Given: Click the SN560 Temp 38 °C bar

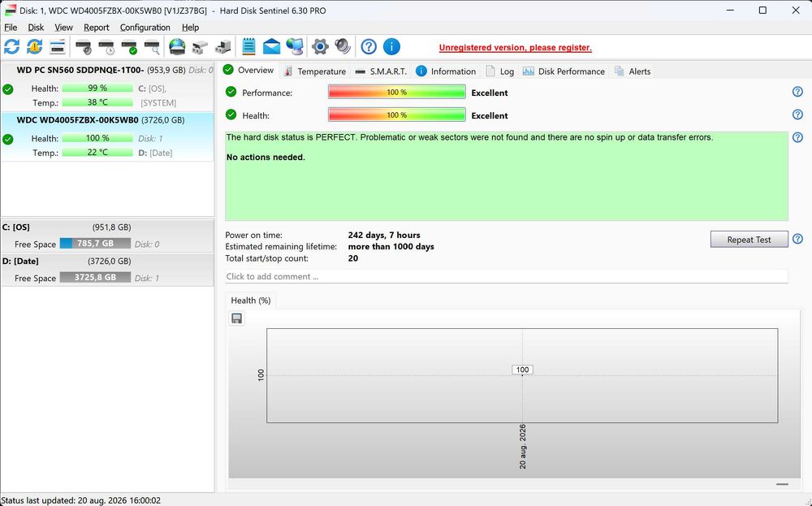Looking at the screenshot, I should [97, 102].
